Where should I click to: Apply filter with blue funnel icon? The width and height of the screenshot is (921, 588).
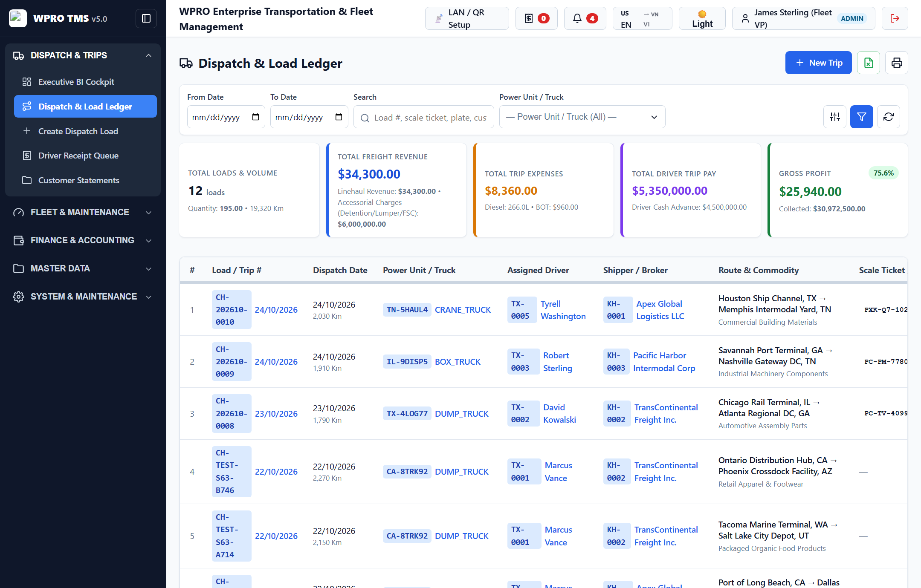click(x=862, y=117)
